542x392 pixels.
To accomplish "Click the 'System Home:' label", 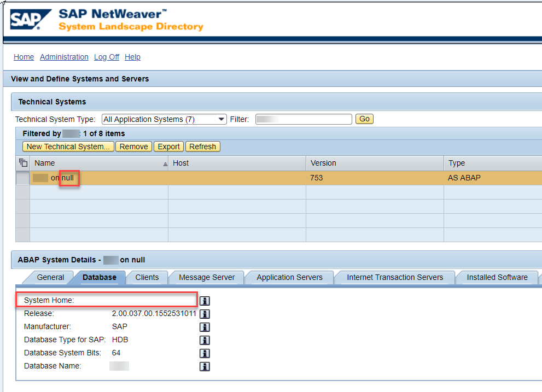I will (49, 300).
